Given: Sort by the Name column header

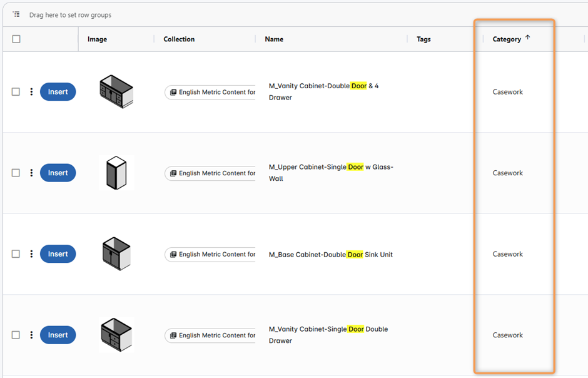Looking at the screenshot, I should pos(274,39).
